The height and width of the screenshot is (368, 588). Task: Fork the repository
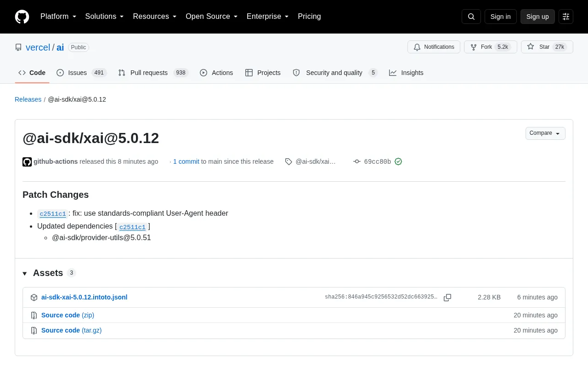[x=491, y=47]
